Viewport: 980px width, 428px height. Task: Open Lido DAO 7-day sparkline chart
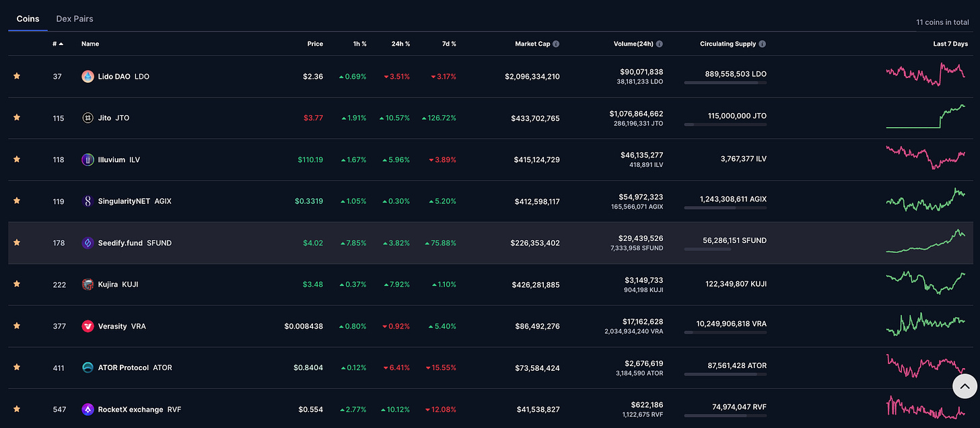click(x=926, y=74)
